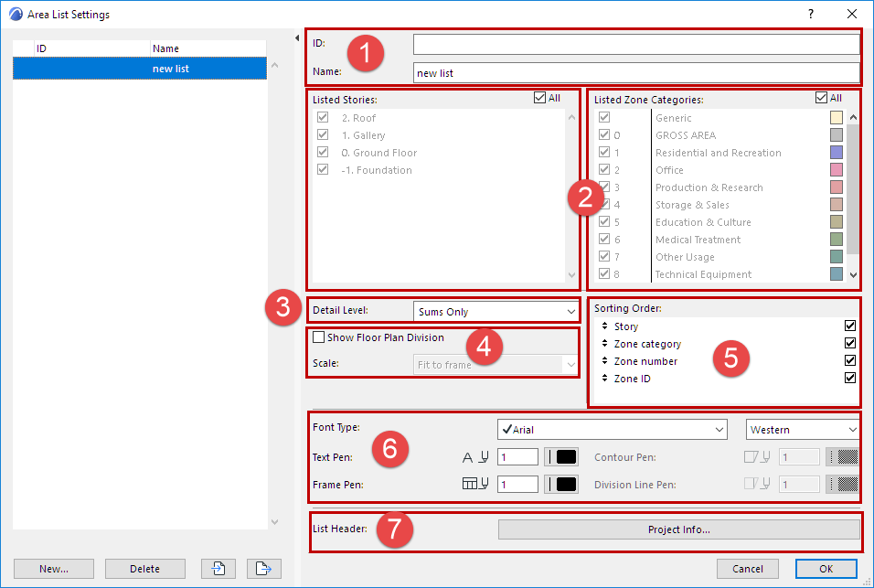
Task: Click the Project Info... button
Action: [679, 529]
